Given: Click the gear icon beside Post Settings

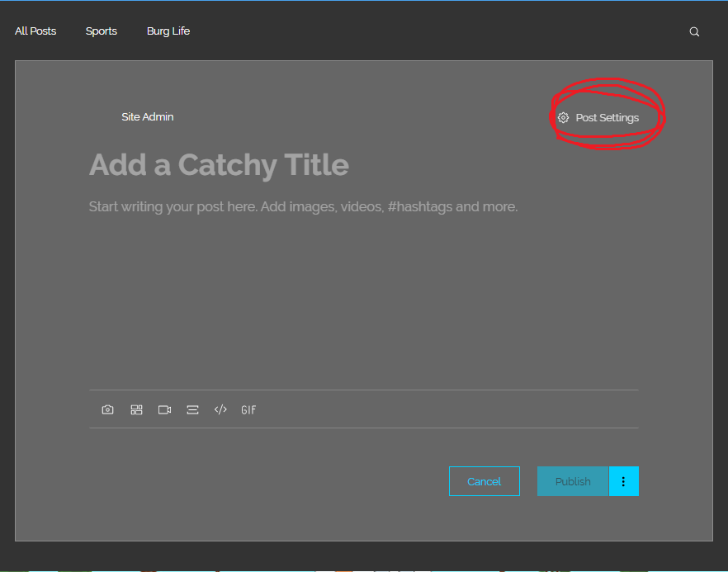Looking at the screenshot, I should click(563, 117).
